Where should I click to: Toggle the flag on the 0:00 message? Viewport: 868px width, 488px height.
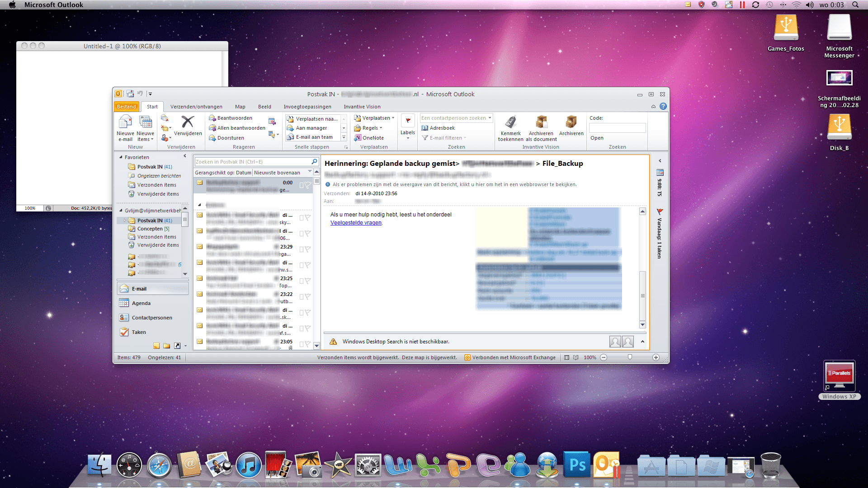tap(307, 185)
